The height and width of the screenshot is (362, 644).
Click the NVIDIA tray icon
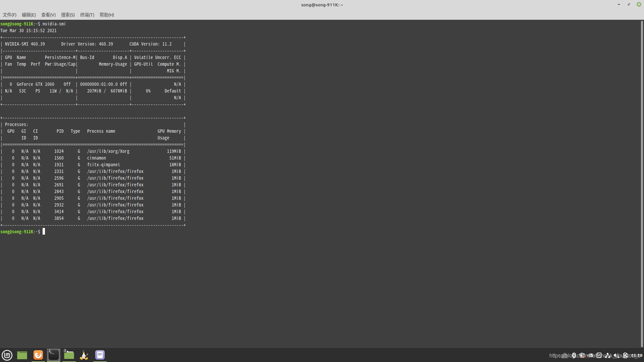(591, 355)
